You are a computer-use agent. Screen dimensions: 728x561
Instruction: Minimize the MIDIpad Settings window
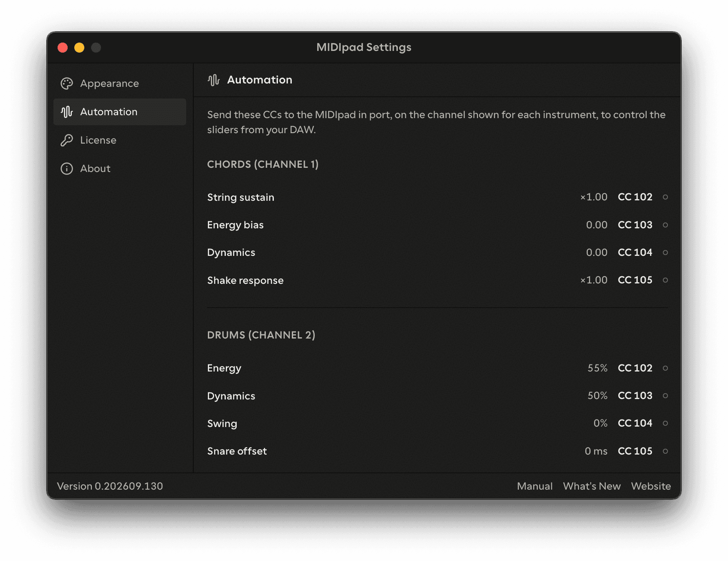point(79,48)
